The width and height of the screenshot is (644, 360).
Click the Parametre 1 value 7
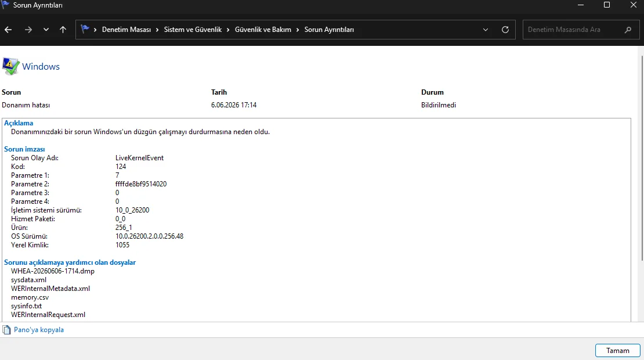point(117,175)
